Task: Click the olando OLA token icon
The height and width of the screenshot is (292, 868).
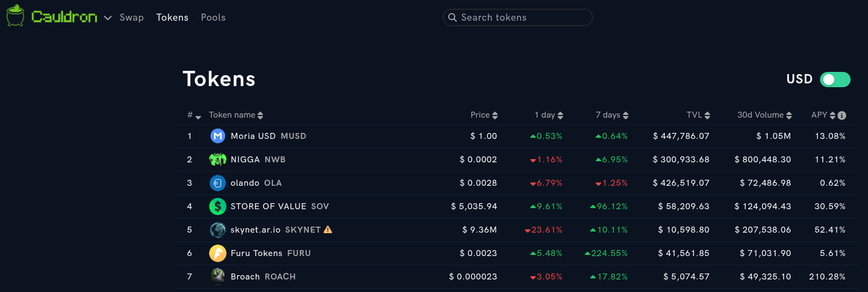Action: [x=218, y=183]
